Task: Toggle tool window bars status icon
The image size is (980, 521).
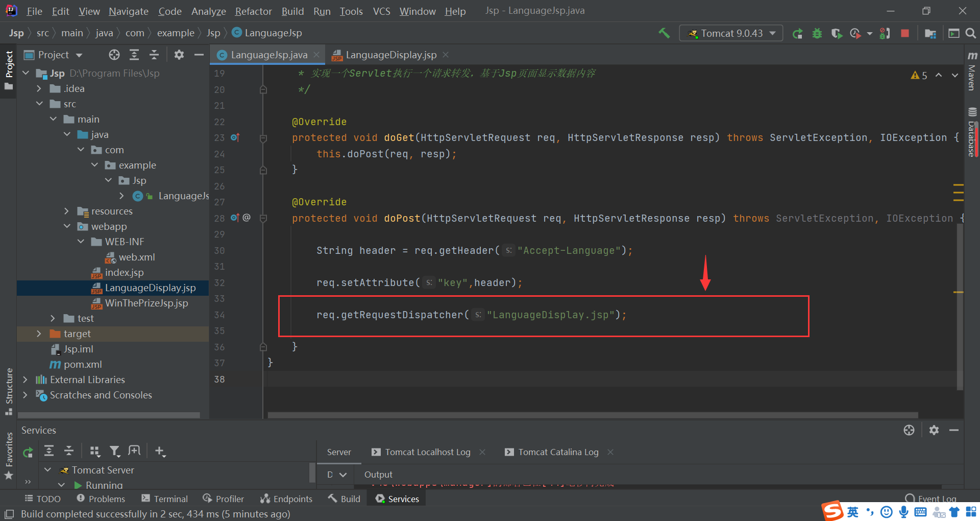Action: tap(9, 514)
